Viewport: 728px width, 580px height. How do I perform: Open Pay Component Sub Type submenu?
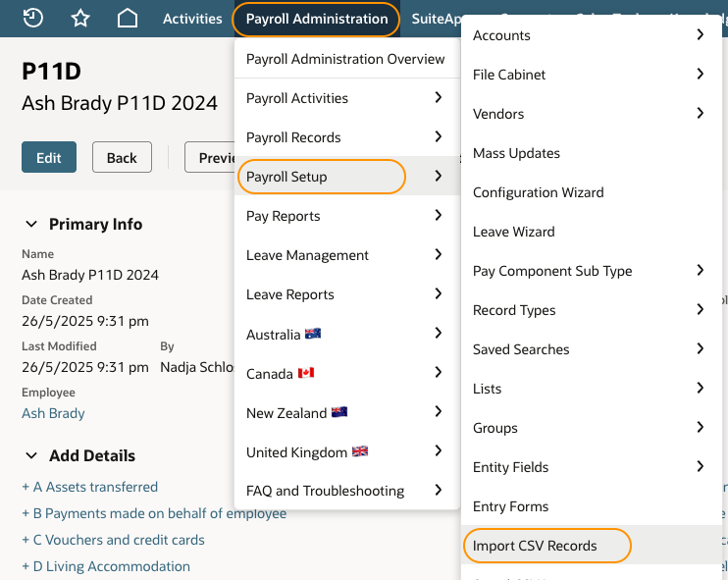click(x=592, y=271)
